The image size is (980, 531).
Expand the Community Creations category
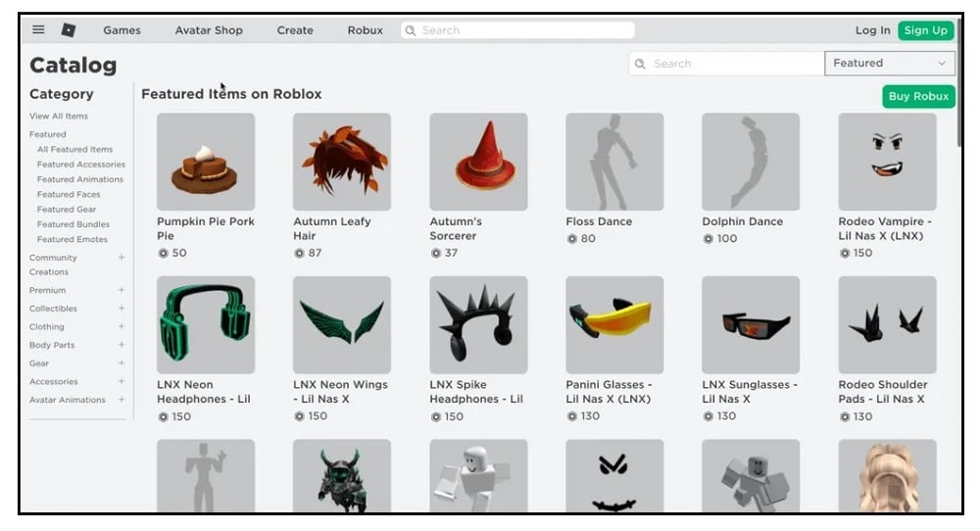[x=122, y=257]
